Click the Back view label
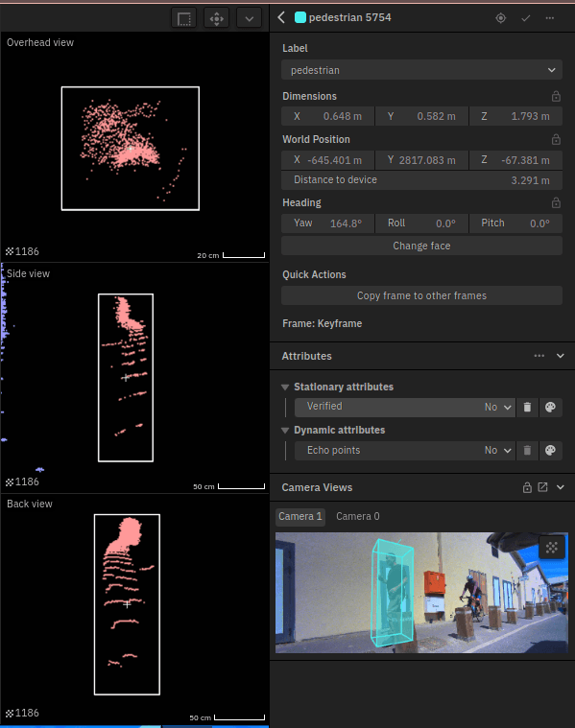Viewport: 575px width, 728px height. (30, 505)
